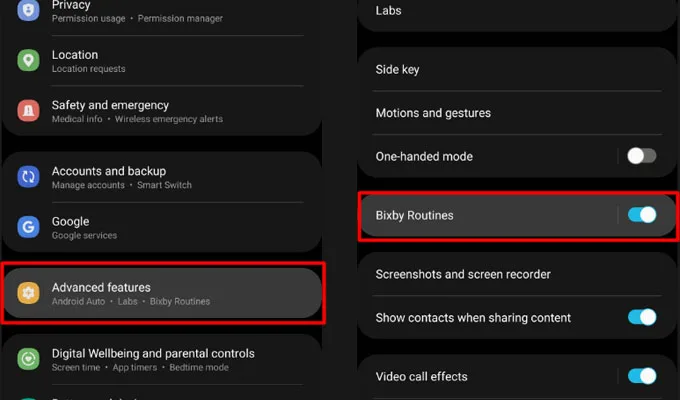Tap the green Location pin icon
680x400 pixels.
coord(28,60)
